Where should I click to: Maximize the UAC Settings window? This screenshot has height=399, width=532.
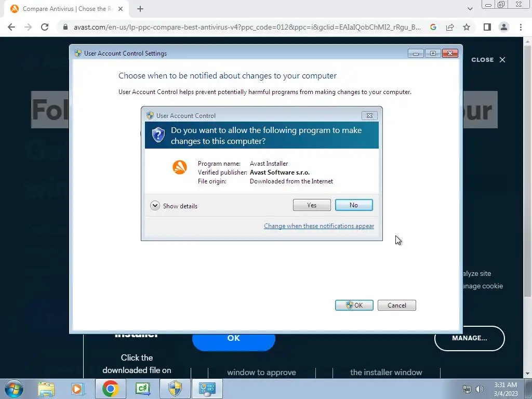[433, 54]
